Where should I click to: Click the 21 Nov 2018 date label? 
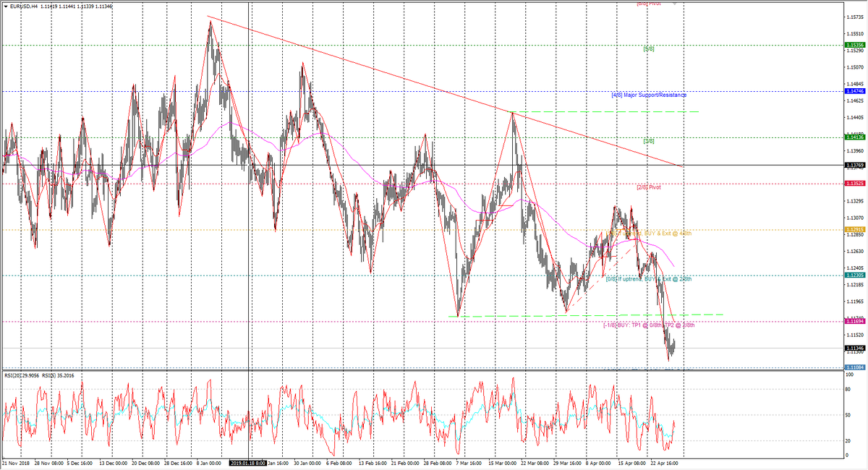click(x=14, y=461)
